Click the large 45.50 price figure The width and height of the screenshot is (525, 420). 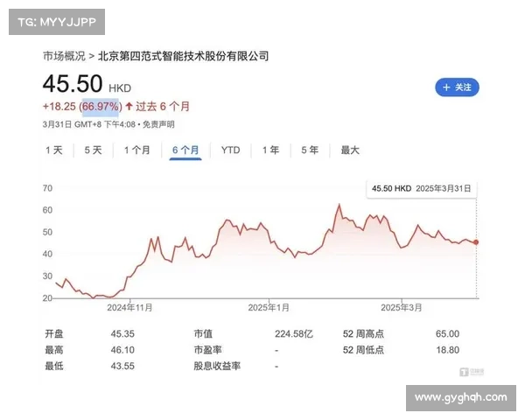point(73,84)
